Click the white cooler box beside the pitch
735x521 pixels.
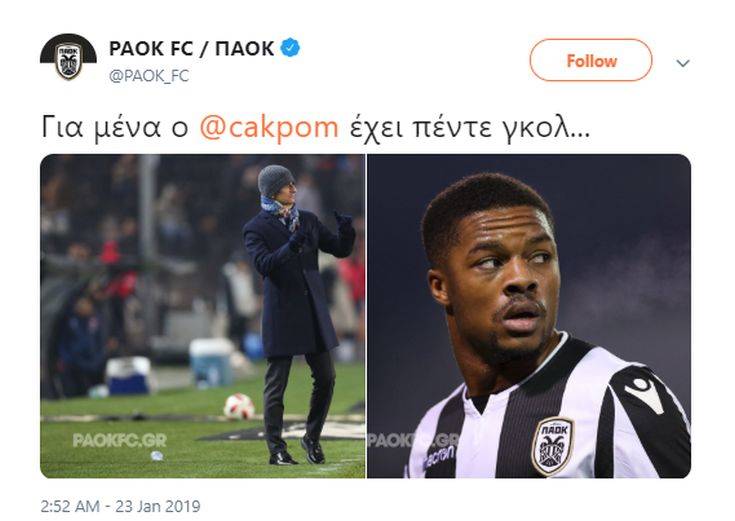[x=128, y=375]
